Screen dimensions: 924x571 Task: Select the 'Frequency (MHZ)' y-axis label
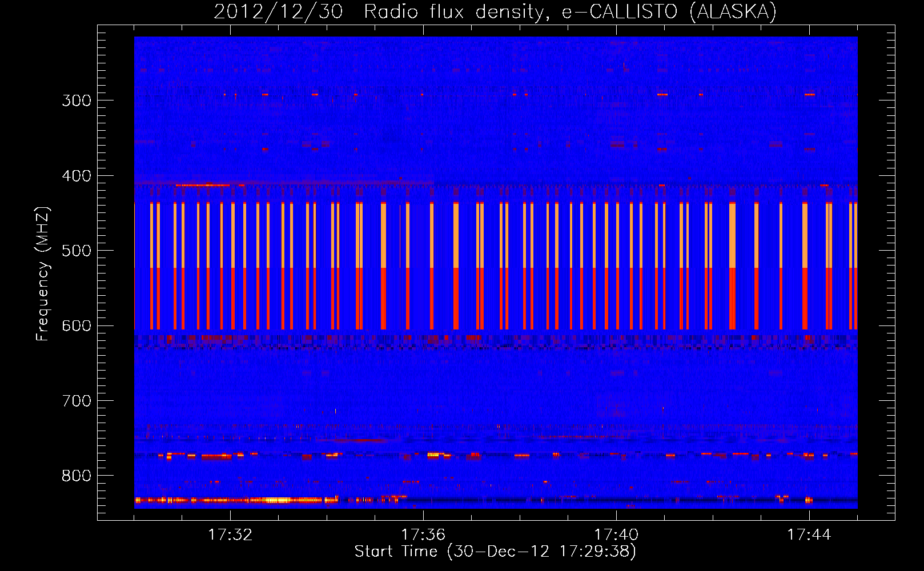43,274
